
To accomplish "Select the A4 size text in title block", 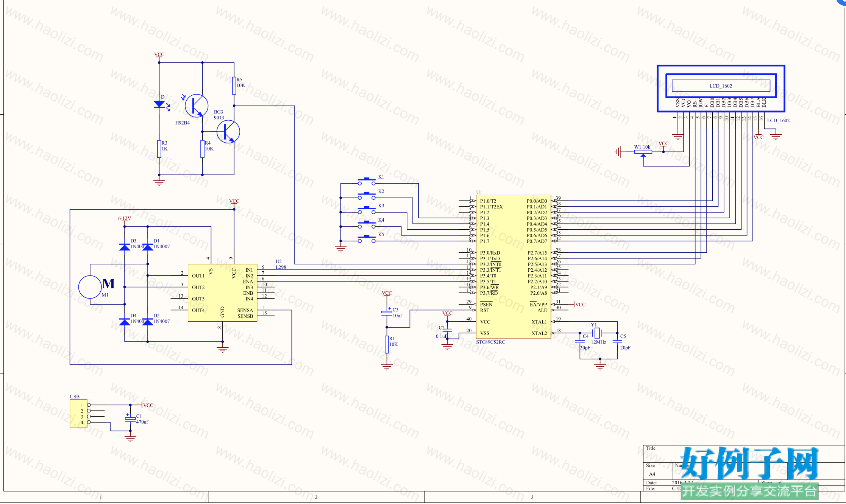I will click(652, 474).
